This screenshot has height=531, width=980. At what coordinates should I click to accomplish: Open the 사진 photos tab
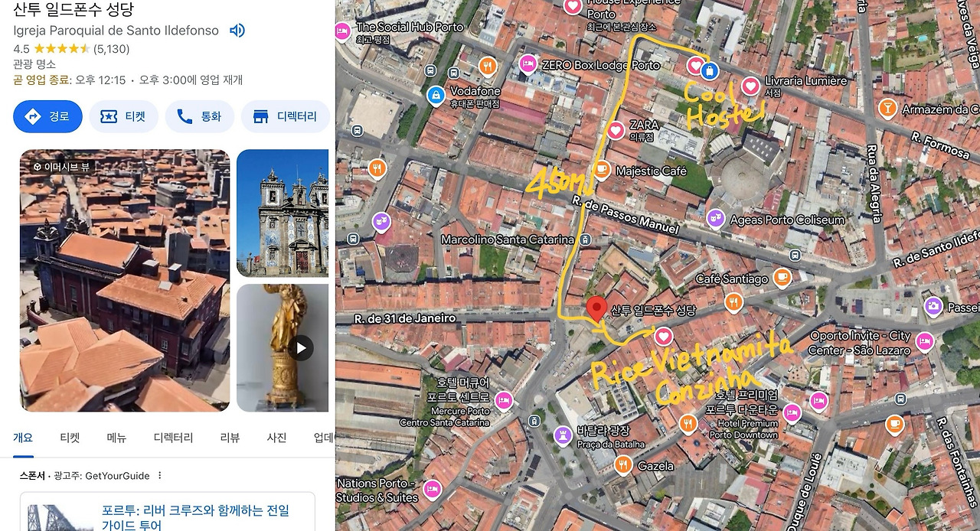[x=276, y=438]
